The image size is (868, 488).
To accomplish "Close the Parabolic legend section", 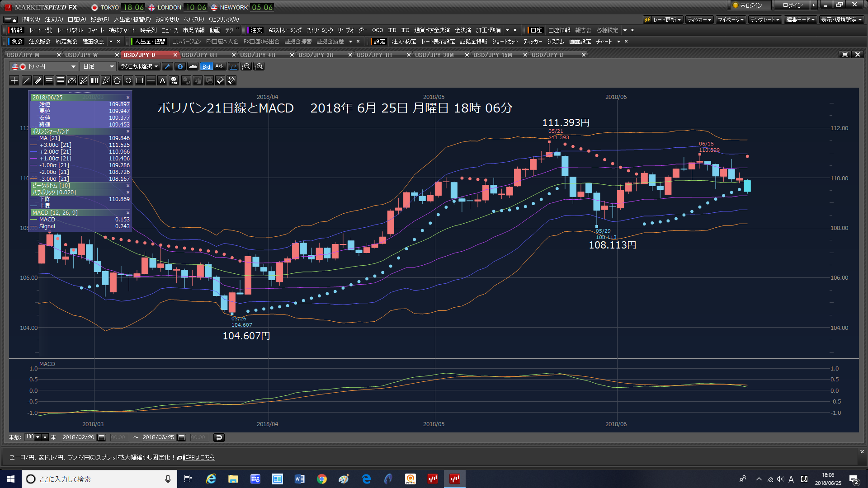I will [x=128, y=192].
